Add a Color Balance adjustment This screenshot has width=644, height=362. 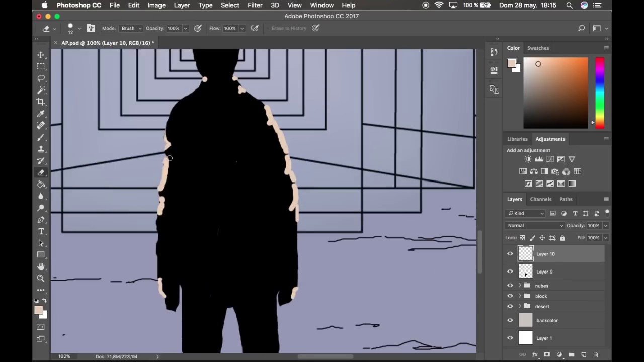534,171
